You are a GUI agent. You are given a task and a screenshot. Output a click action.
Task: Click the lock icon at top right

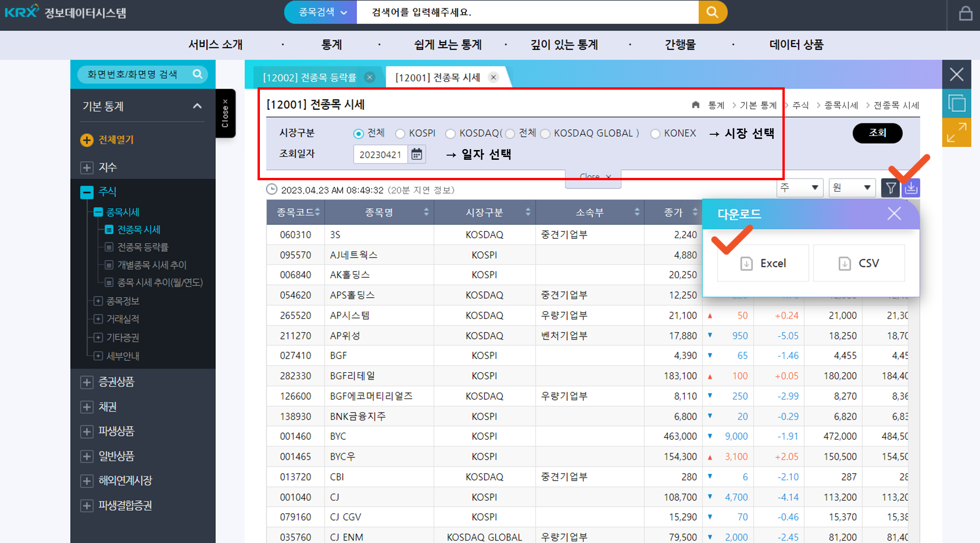point(966,13)
